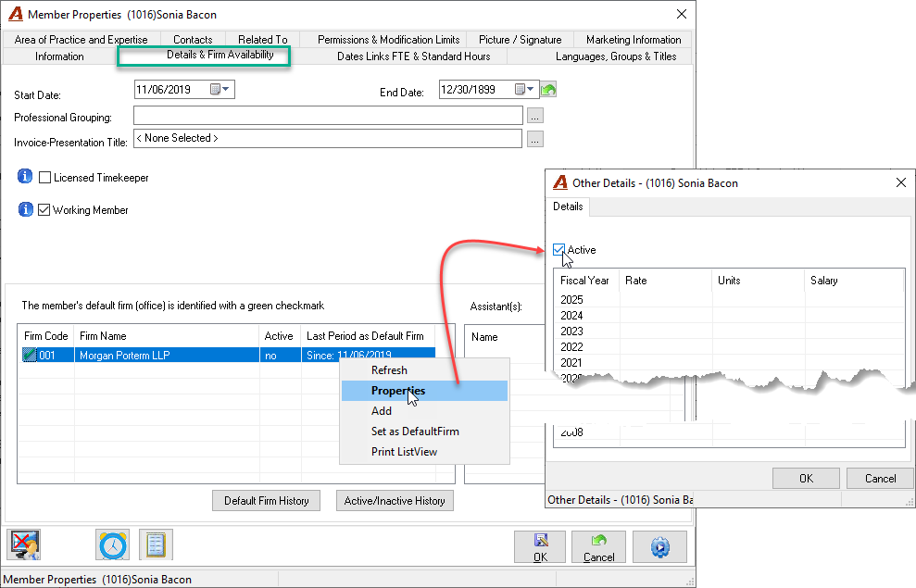Toggle the Active checkbox in Other Details

559,250
